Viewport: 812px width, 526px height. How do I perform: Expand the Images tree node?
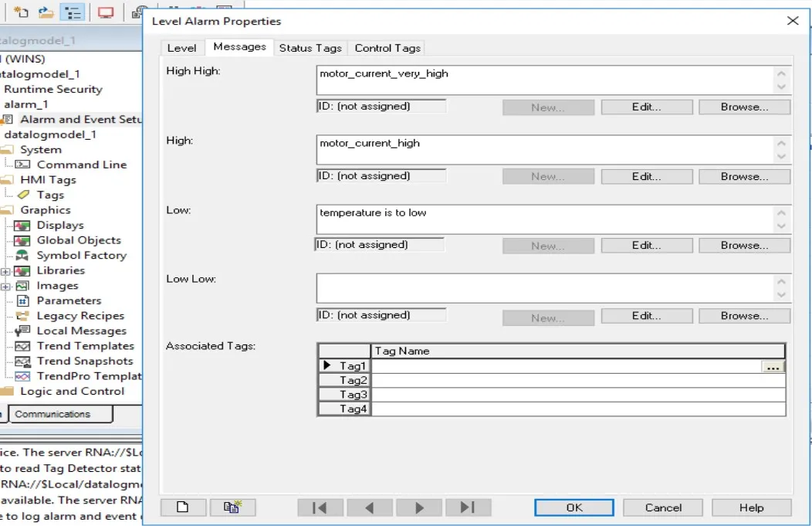pyautogui.click(x=5, y=287)
